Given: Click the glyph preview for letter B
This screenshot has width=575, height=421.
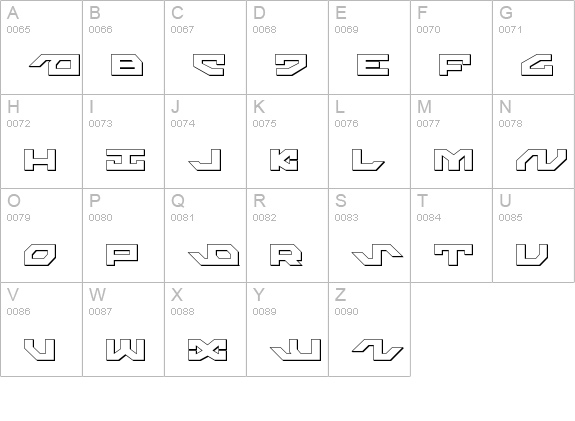Looking at the screenshot, I should 127,65.
